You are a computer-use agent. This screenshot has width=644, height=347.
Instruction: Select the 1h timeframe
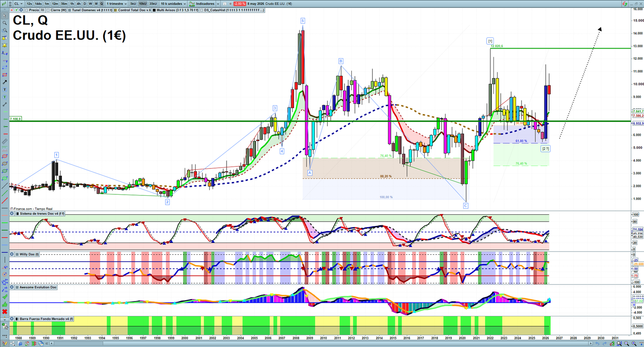click(x=72, y=4)
